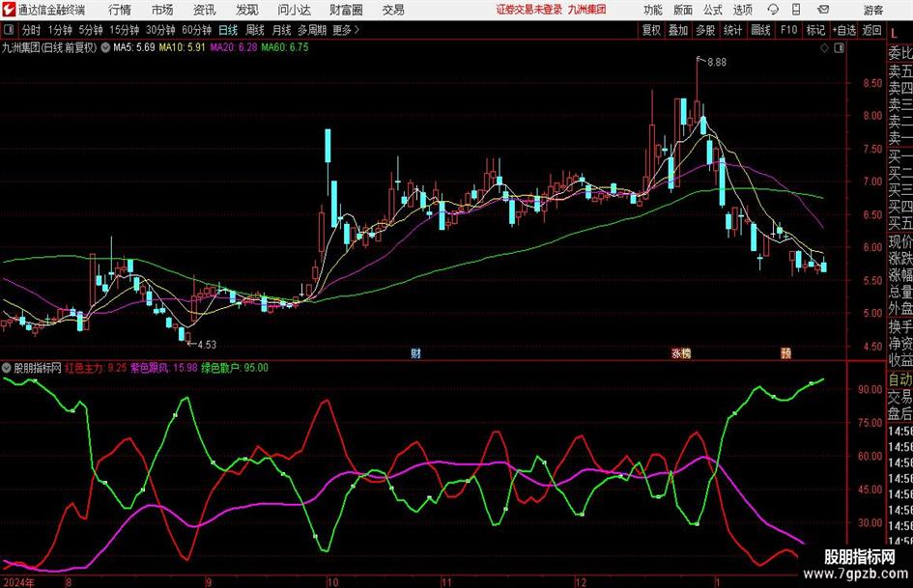Open the 版面 menu
The width and height of the screenshot is (913, 588).
click(683, 10)
